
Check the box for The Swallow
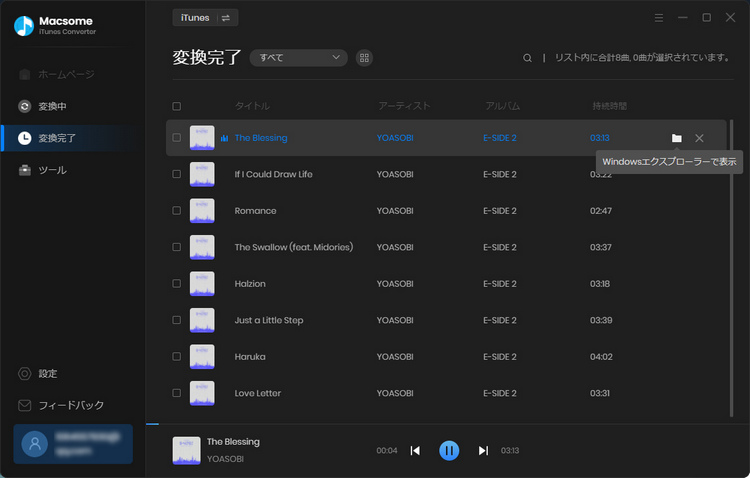point(176,247)
